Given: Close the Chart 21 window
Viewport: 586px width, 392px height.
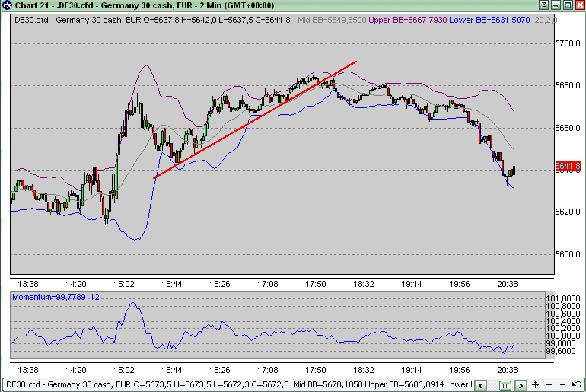Looking at the screenshot, I should tap(580, 5).
